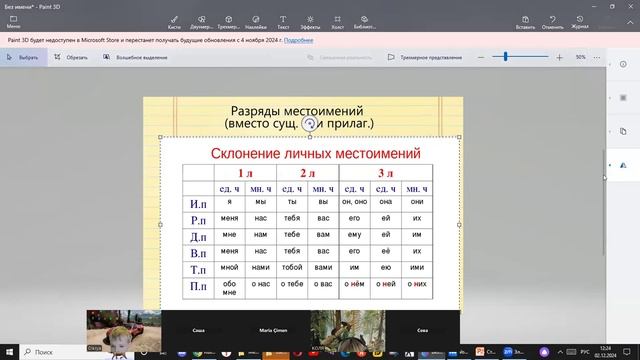
Task: Open the Меню button in Paint 3D
Action: (13, 22)
